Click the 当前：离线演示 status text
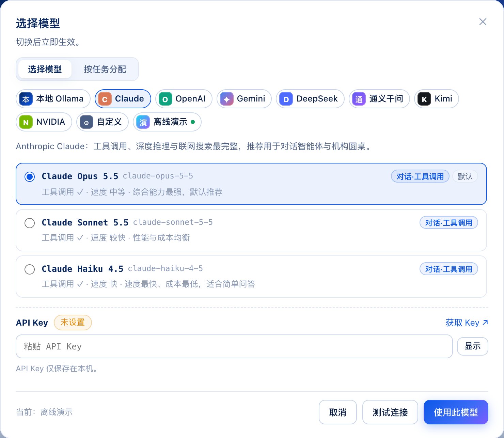The image size is (504, 438). tap(44, 412)
